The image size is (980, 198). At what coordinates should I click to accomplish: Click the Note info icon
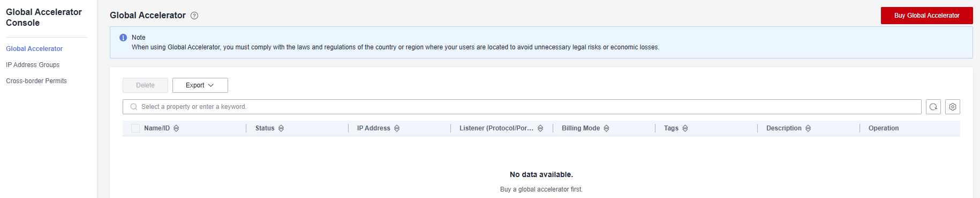click(x=123, y=38)
